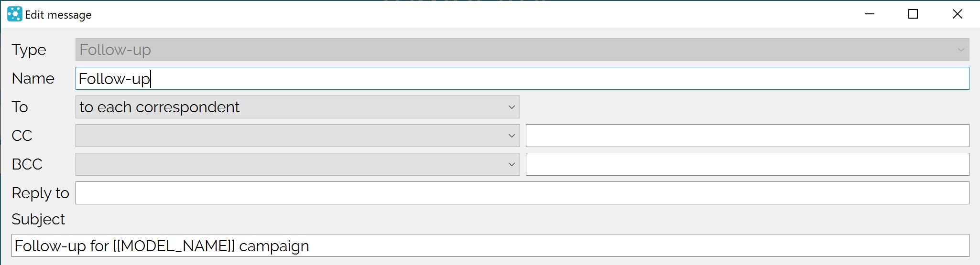Viewport: 980px width, 265px height.
Task: Click the 'BCC' field label
Action: 27,164
